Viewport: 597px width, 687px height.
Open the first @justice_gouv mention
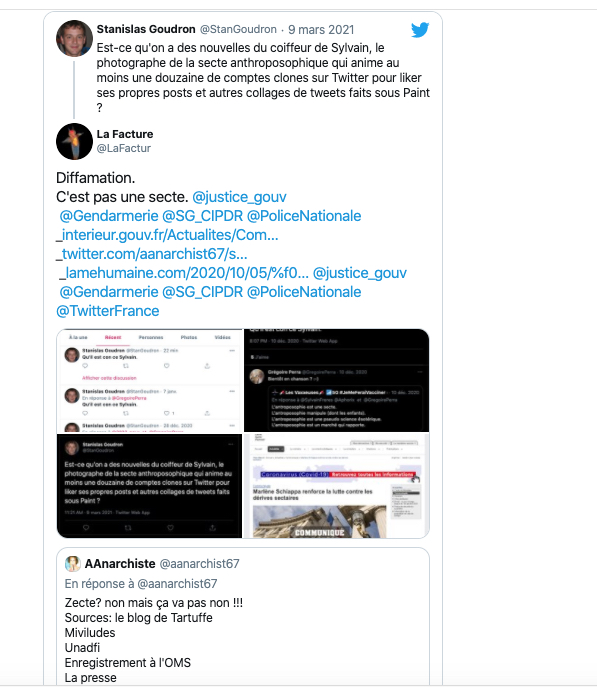tap(239, 197)
